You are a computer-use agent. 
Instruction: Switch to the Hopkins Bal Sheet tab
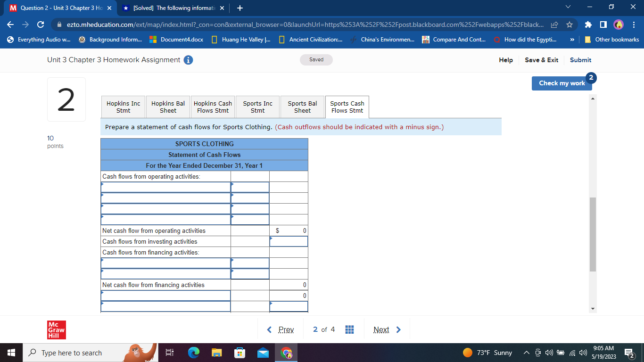pos(168,107)
